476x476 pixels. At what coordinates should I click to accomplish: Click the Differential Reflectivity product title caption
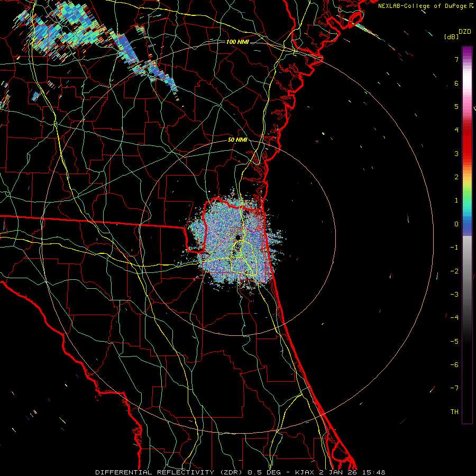click(240, 472)
